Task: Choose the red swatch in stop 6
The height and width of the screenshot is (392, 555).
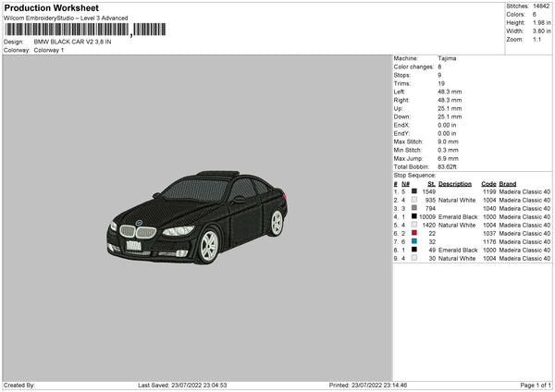Action: pyautogui.click(x=413, y=233)
